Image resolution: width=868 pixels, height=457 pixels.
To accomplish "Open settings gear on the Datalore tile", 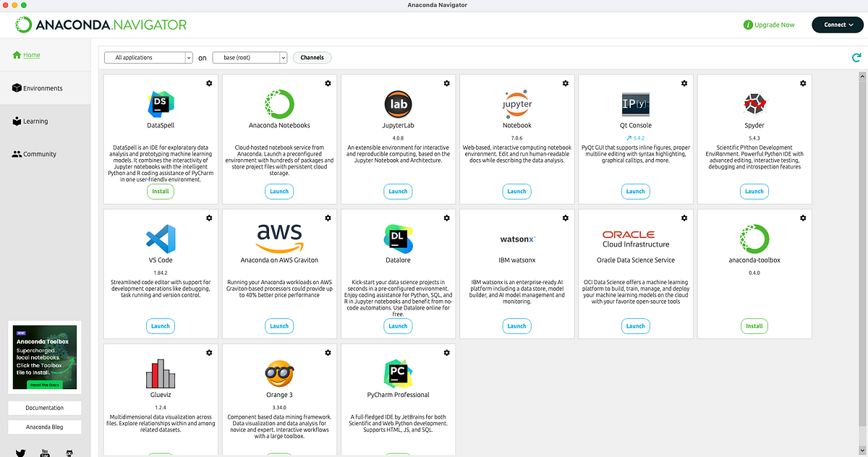I will 446,218.
